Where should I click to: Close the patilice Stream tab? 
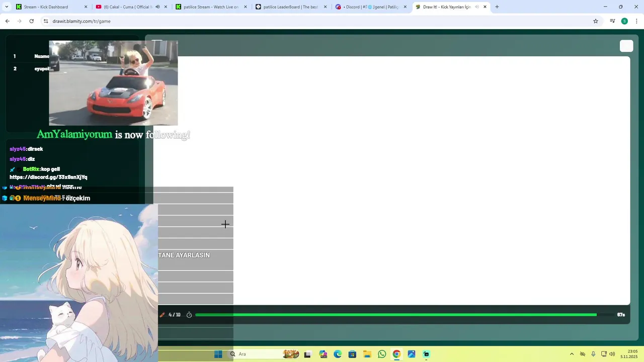(246, 7)
